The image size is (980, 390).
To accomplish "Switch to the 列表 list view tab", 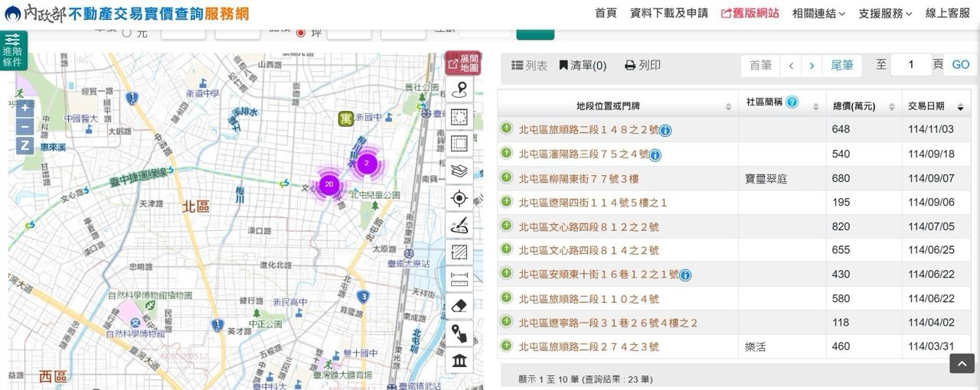I will [529, 66].
